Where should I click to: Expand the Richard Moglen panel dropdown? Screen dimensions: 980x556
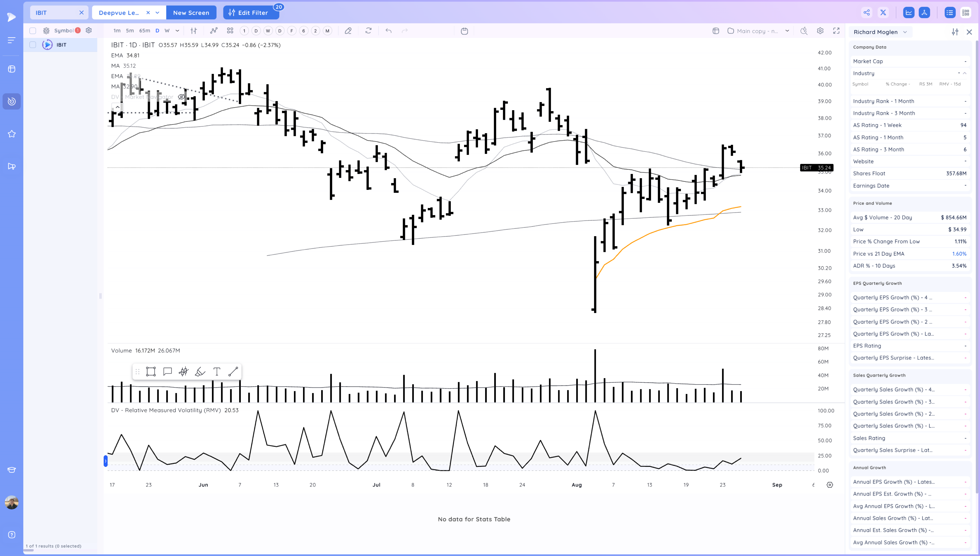[905, 32]
